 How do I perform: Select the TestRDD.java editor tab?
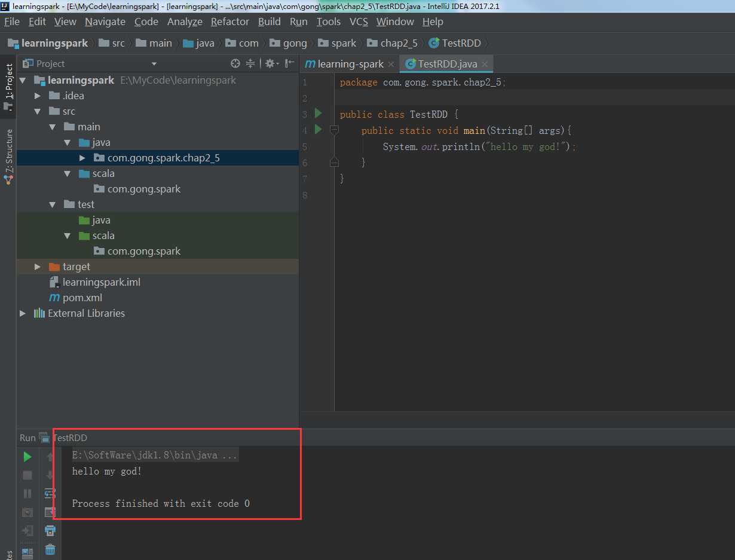(447, 64)
